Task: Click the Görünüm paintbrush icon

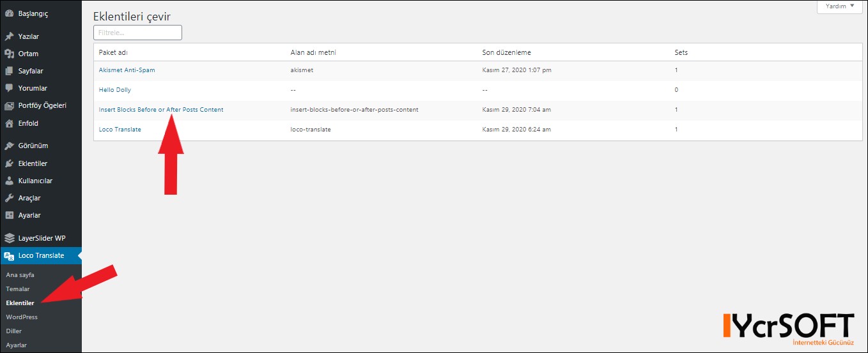Action: [9, 146]
